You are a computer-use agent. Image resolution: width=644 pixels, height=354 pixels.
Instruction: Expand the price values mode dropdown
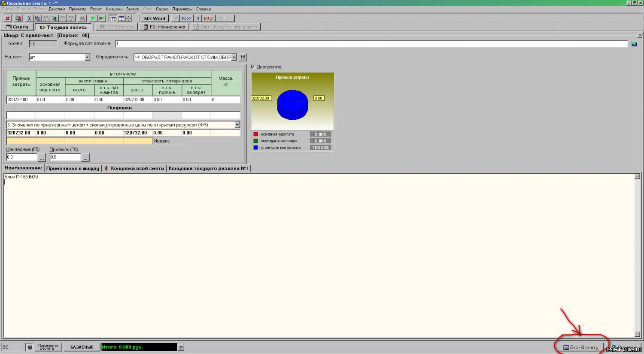pos(237,125)
